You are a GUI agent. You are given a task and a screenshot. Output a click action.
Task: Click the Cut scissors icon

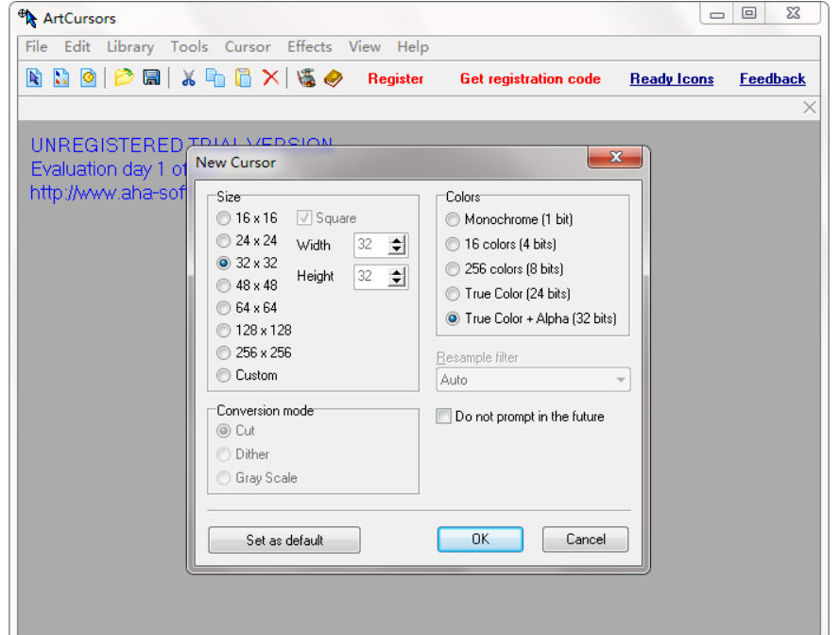(188, 78)
